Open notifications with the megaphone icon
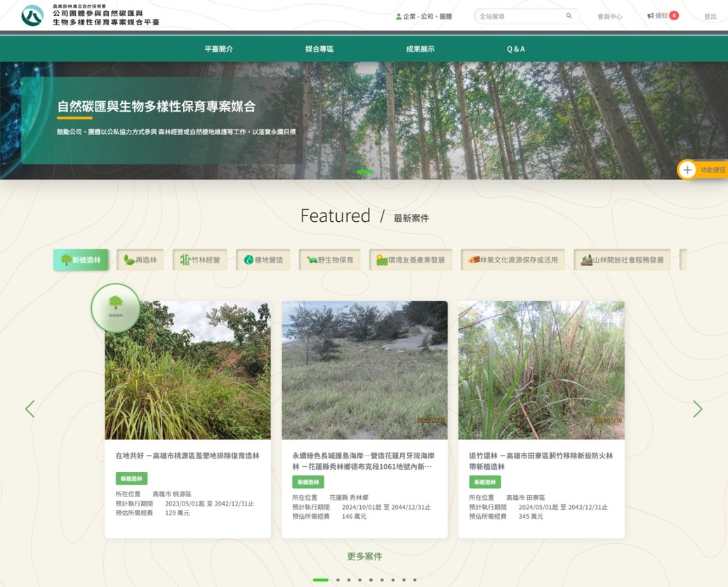 (x=651, y=15)
